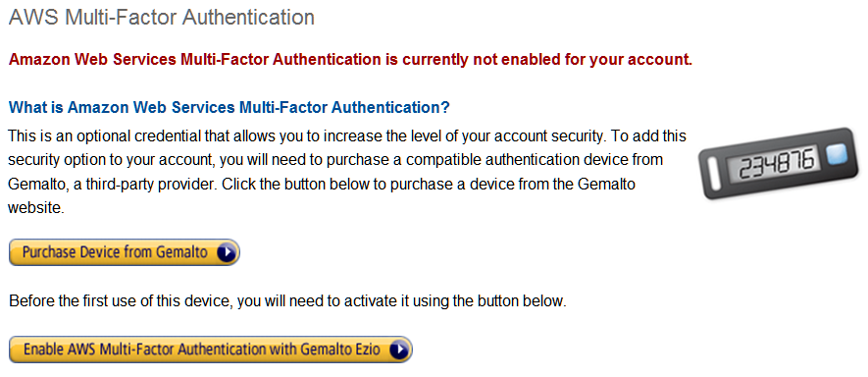Enable AWS Multi-Factor Authentication with Gemalto Ezio

(211, 350)
